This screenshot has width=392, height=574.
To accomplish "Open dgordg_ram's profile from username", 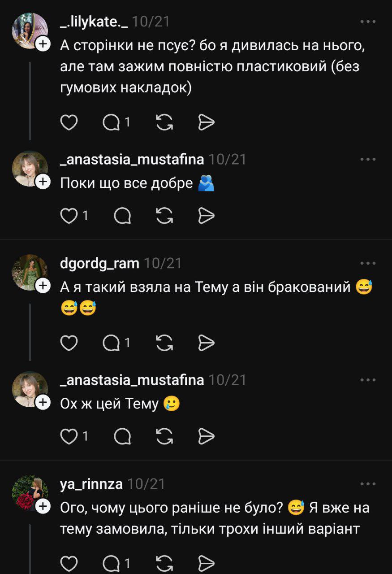I will point(99,263).
